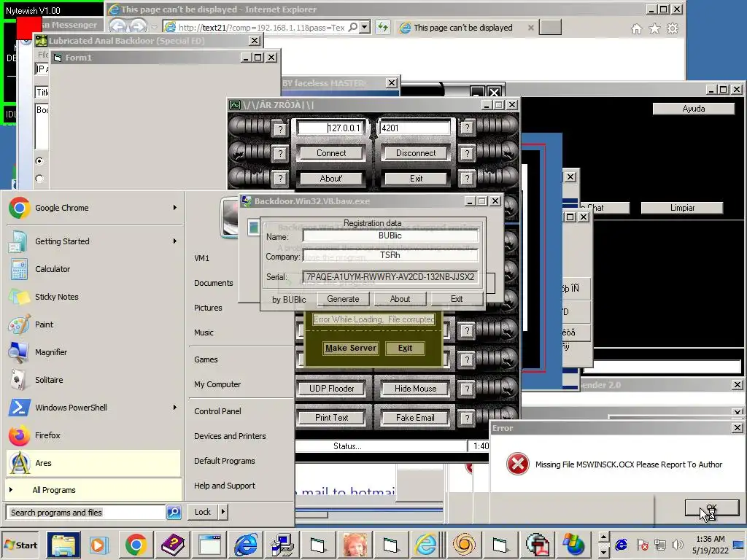
Task: Click the Chrome icon on the taskbar
Action: 136,545
